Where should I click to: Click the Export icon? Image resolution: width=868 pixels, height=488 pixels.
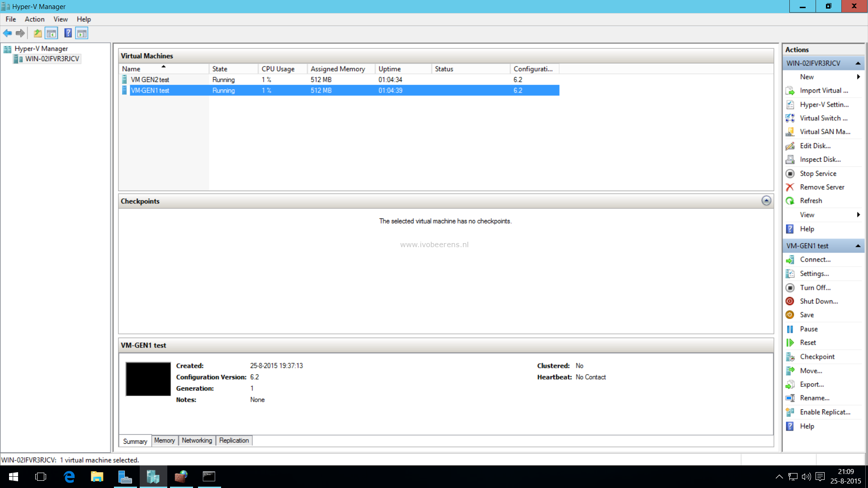(x=790, y=385)
